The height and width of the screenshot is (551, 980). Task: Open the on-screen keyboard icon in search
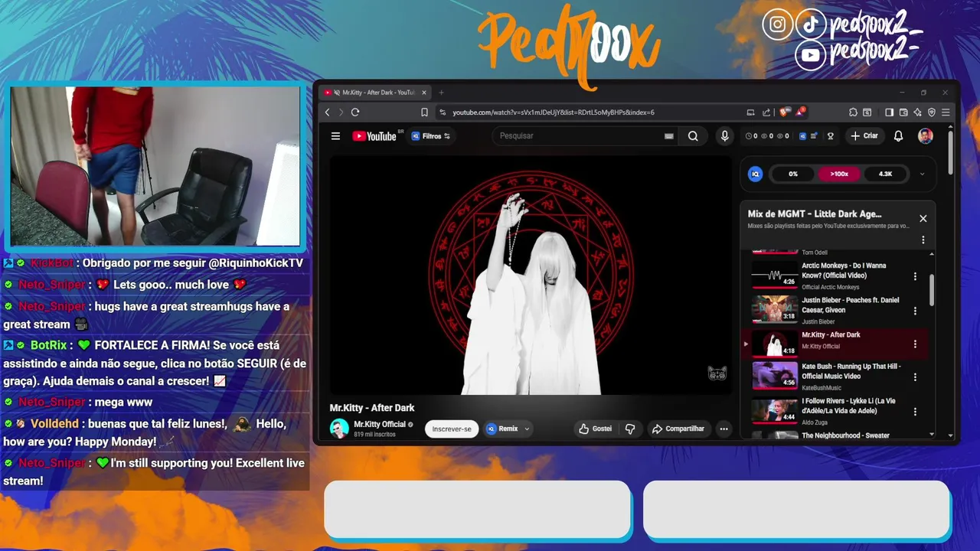click(x=669, y=136)
